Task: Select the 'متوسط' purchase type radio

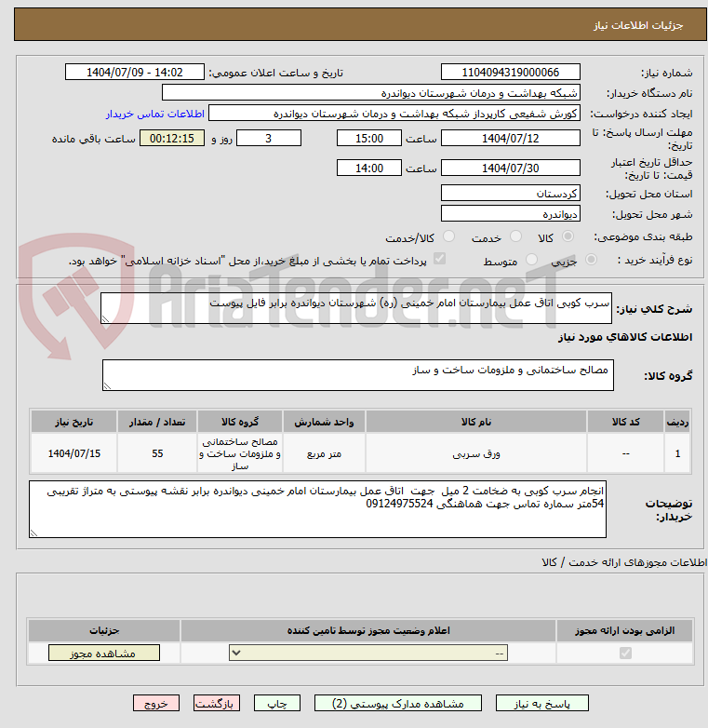Action: pos(532,261)
